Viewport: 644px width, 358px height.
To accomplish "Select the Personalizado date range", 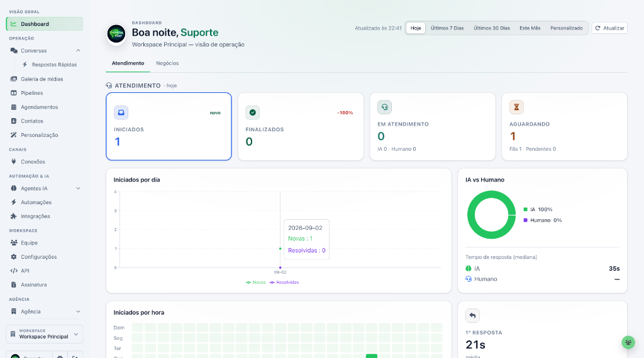I will click(567, 28).
